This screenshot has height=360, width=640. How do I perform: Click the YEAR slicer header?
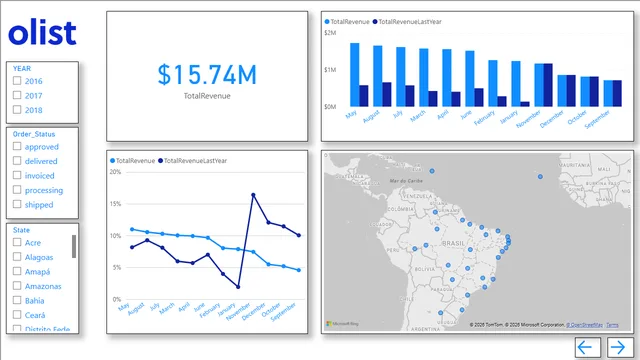[22, 69]
